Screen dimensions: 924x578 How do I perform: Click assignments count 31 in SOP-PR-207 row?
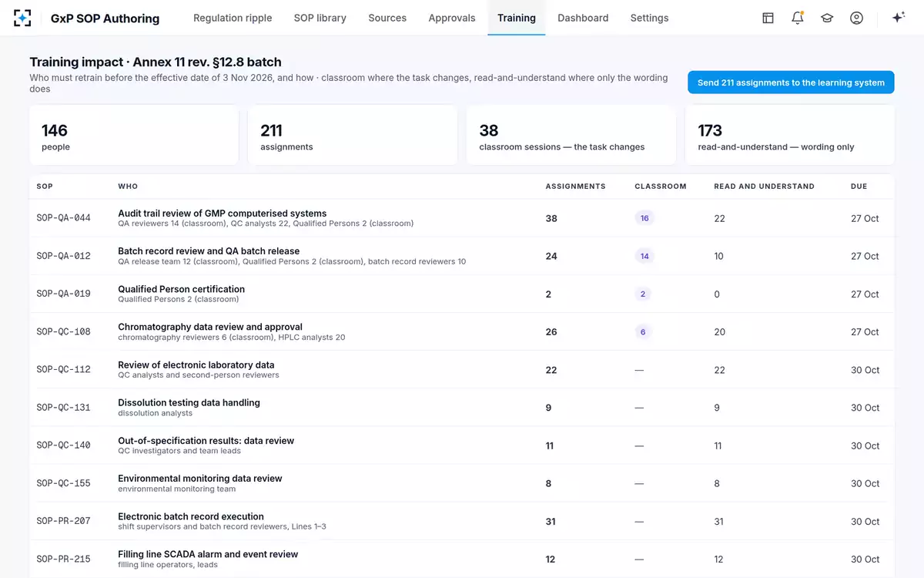pyautogui.click(x=551, y=521)
